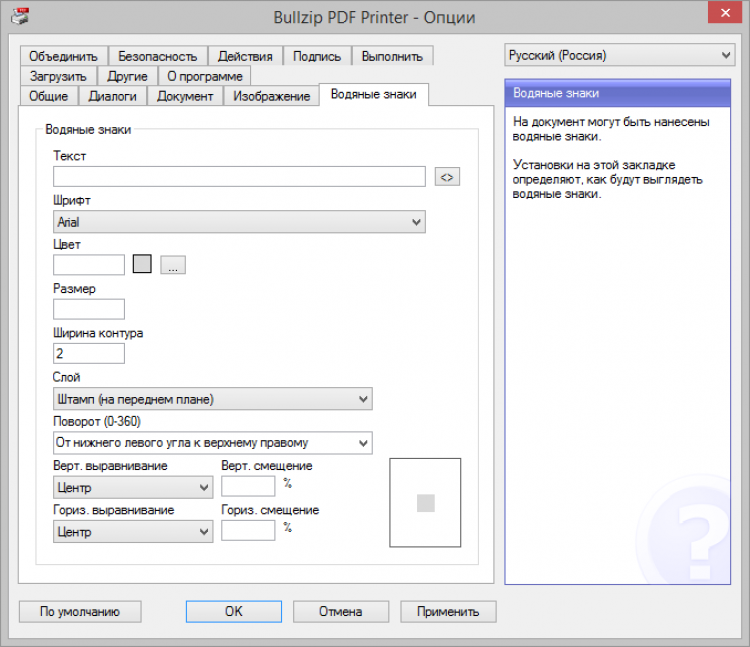This screenshot has height=647, width=750.
Task: Select the Водяные знаки tab
Action: (374, 94)
